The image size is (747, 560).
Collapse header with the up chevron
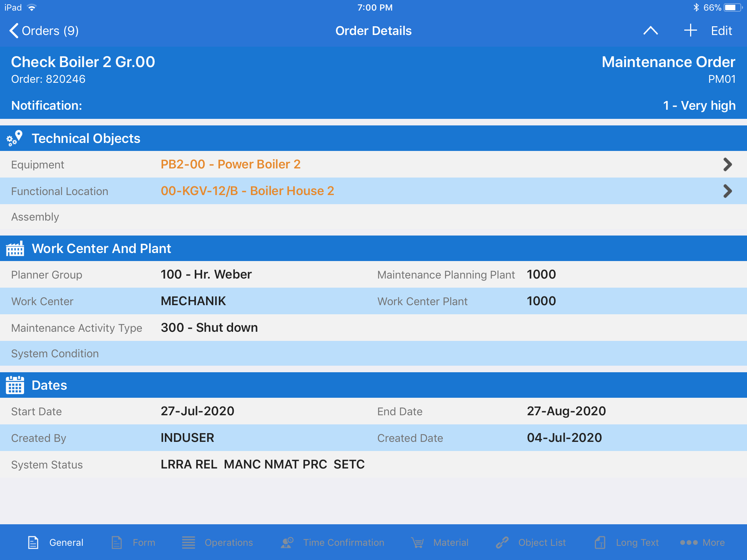point(650,31)
